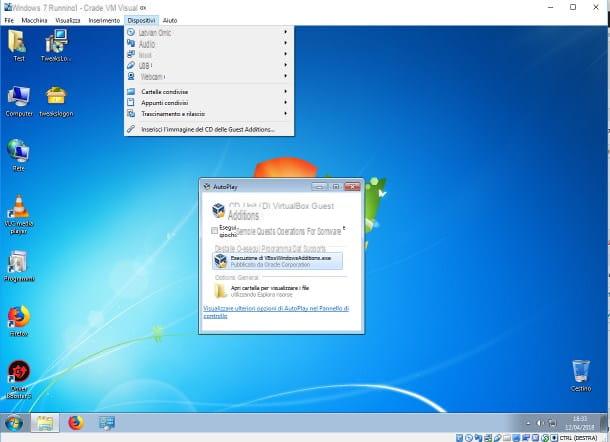
Task: Open the guest network tray icon
Action: (552, 423)
